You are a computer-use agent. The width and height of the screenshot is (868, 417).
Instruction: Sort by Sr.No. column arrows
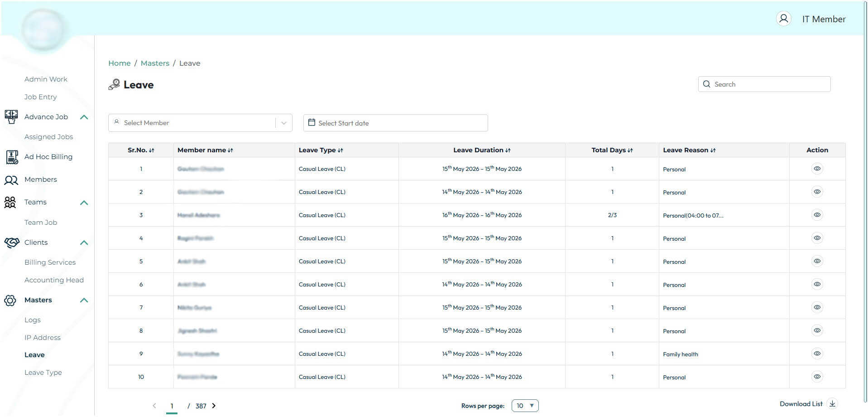click(152, 150)
